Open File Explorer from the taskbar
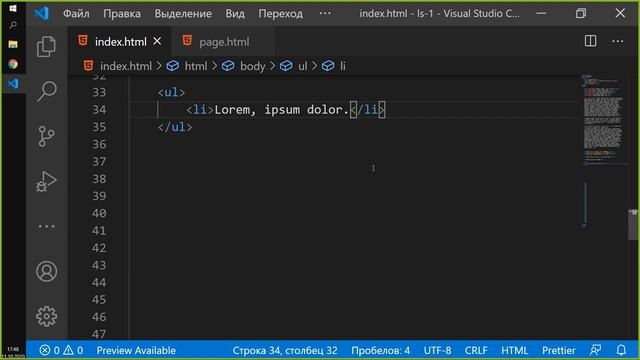The height and width of the screenshot is (360, 640). pos(13,44)
